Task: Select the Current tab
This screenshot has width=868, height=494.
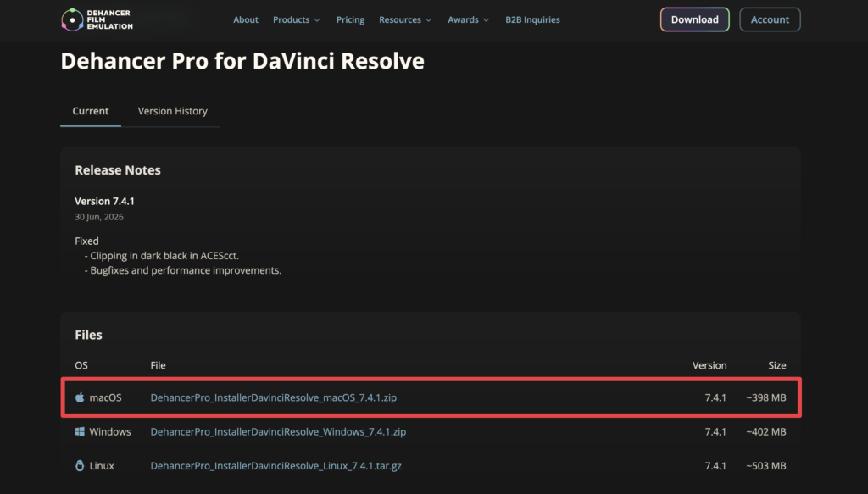Action: point(91,111)
